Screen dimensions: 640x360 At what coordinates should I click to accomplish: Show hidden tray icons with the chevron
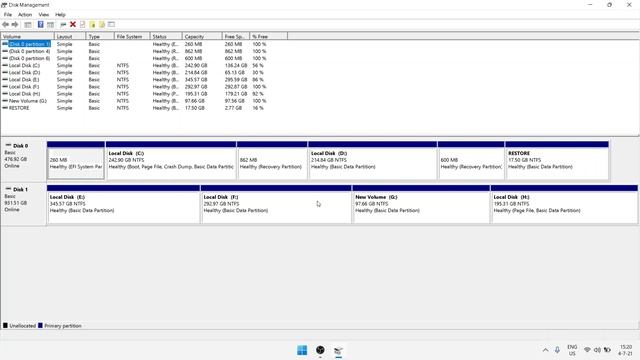tap(545, 350)
